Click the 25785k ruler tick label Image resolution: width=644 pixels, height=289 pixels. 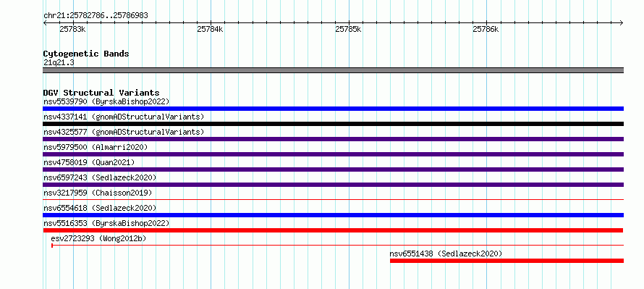click(348, 29)
